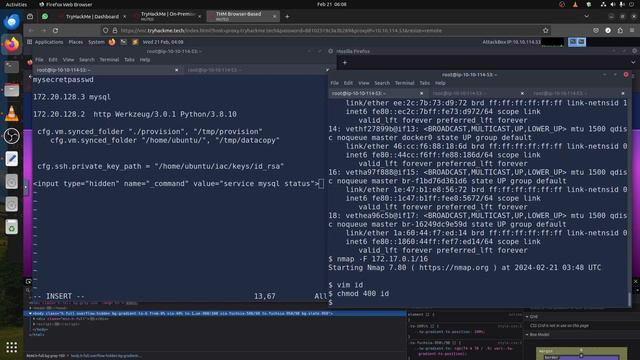Go back using Firefox back arrow
Screen dimensions: 640x360
[31, 30]
